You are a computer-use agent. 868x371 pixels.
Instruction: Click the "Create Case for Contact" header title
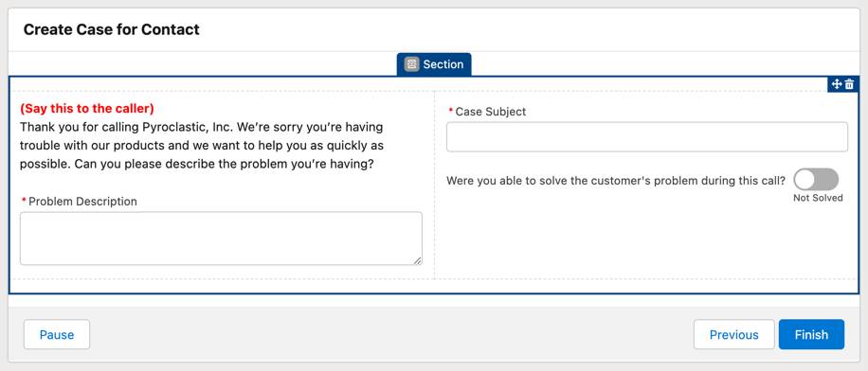tap(111, 29)
